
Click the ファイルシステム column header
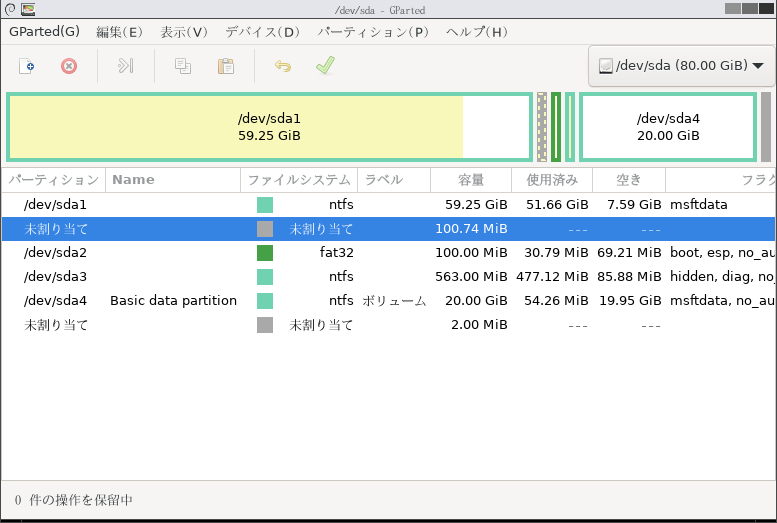point(299,180)
